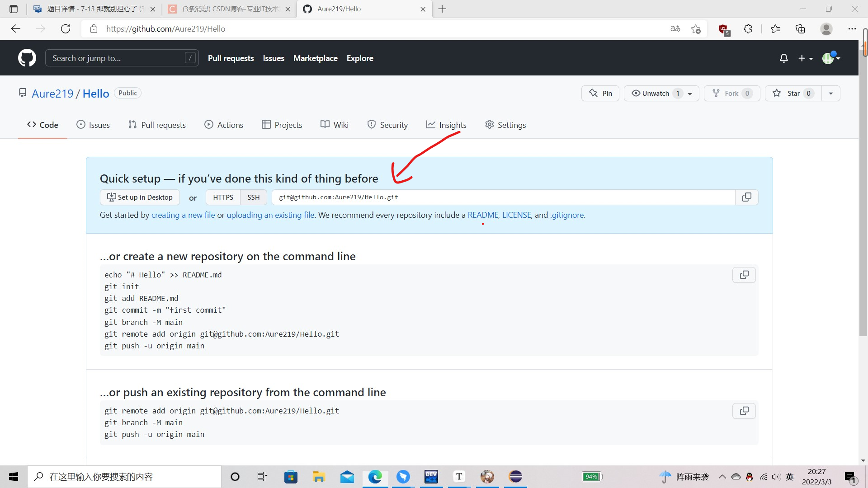Select the SSH clone protocol

(x=254, y=197)
